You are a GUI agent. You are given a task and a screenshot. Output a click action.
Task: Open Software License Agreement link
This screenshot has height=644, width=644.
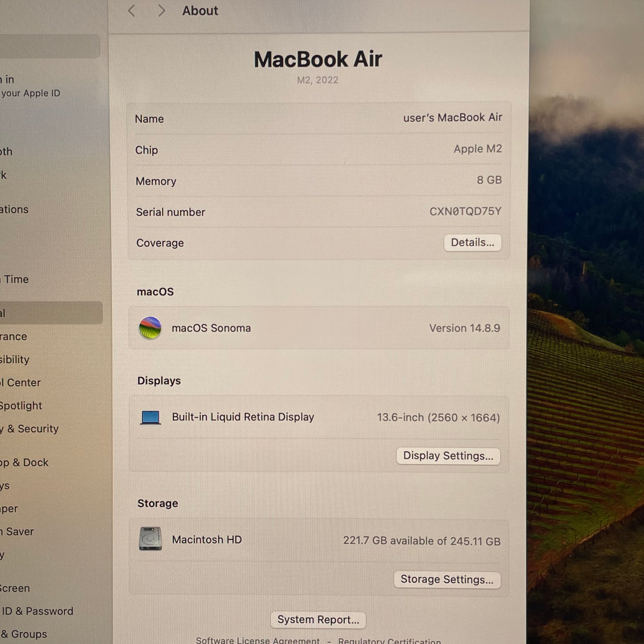[x=258, y=640]
